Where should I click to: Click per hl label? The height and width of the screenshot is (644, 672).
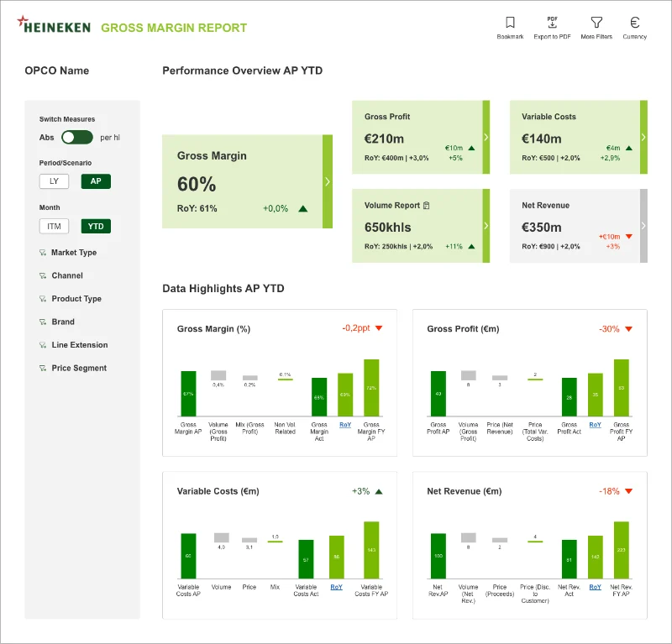(x=110, y=138)
